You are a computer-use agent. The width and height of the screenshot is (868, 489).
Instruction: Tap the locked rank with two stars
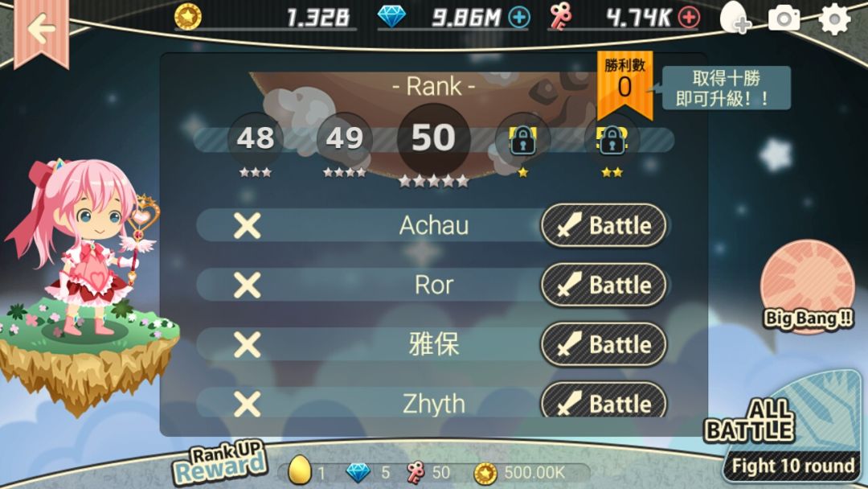click(x=612, y=141)
